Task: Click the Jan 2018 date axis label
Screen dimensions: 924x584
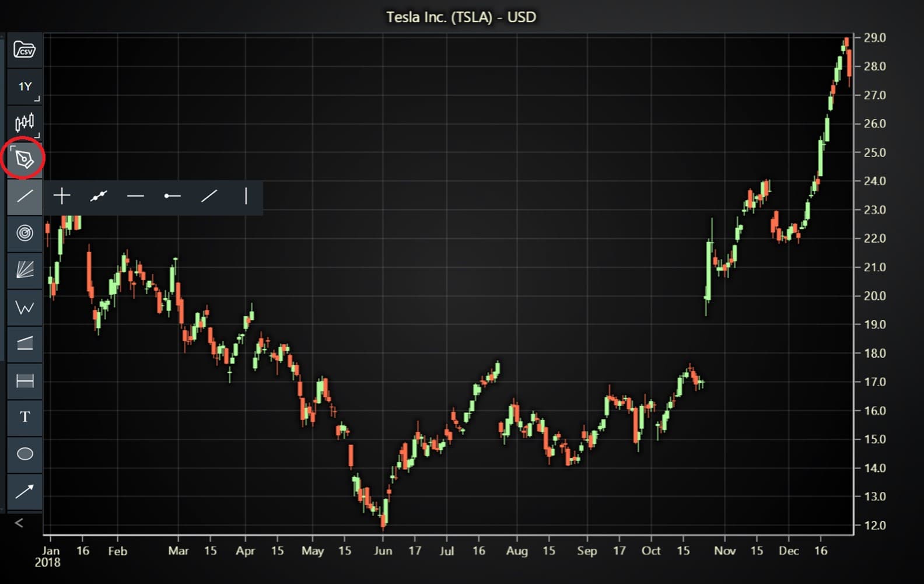Action: coord(48,556)
